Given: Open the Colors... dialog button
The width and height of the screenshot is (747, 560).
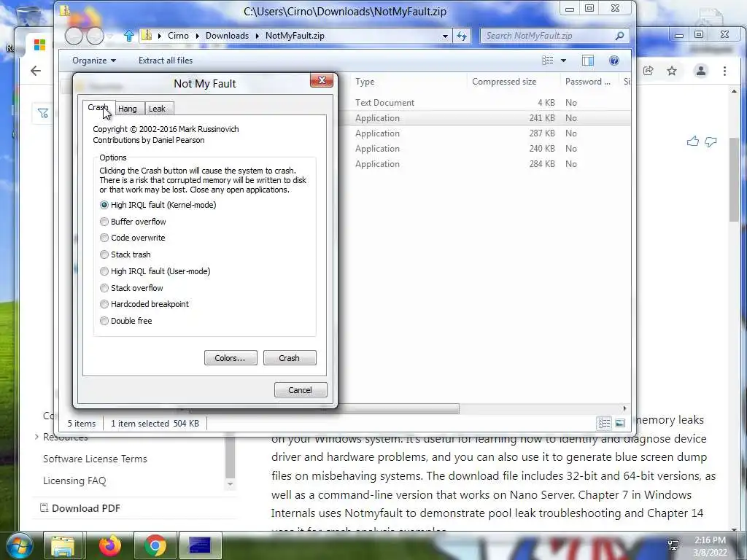Looking at the screenshot, I should 231,357.
